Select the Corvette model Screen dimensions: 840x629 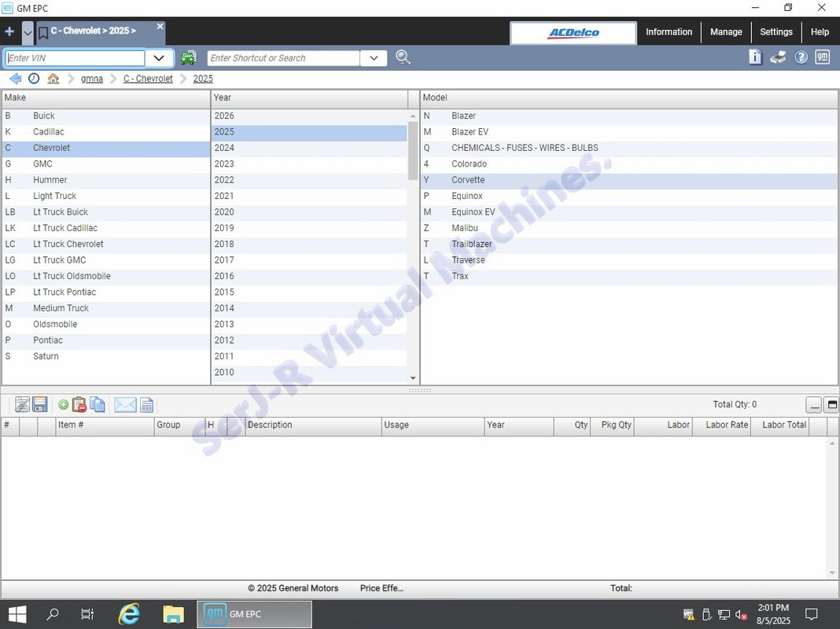tap(629, 180)
